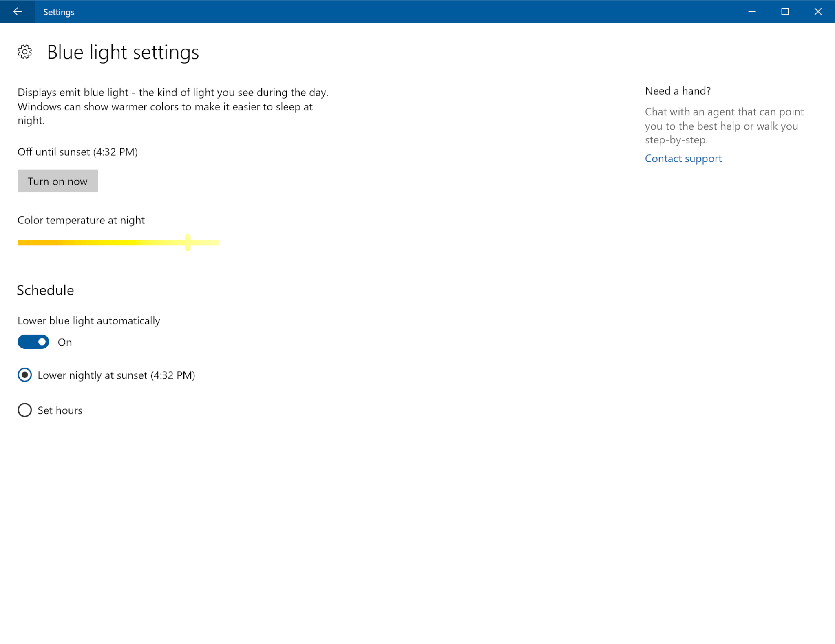Toggle Lower blue light automatically switch

(33, 342)
